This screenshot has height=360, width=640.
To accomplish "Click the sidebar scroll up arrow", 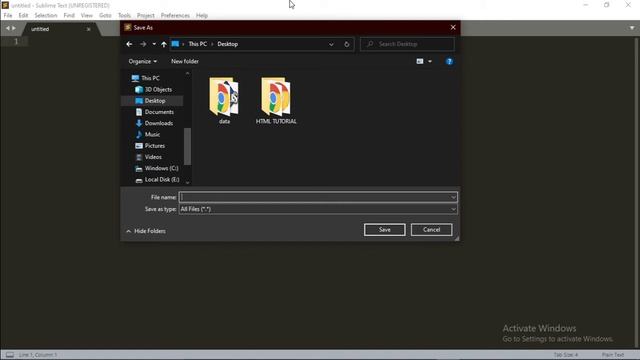I will 187,73.
